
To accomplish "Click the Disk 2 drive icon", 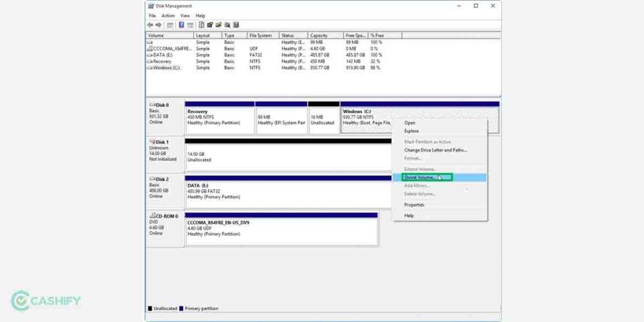I will 152,179.
